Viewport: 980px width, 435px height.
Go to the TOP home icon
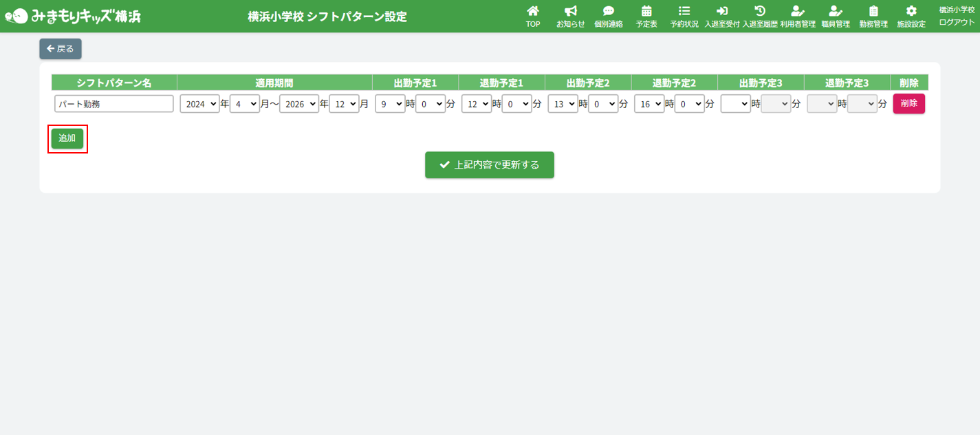point(532,12)
